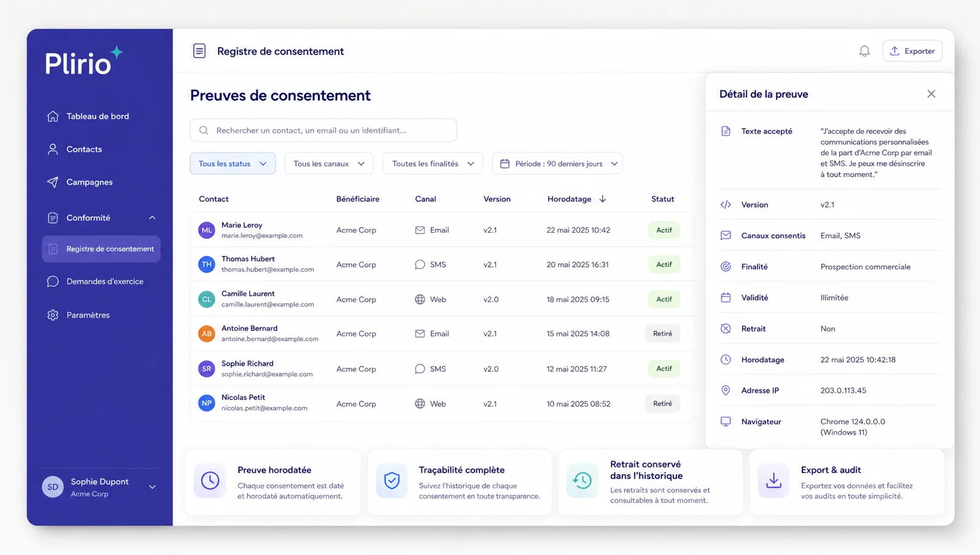This screenshot has height=555, width=980.
Task: Click the Contact column header
Action: (x=214, y=199)
